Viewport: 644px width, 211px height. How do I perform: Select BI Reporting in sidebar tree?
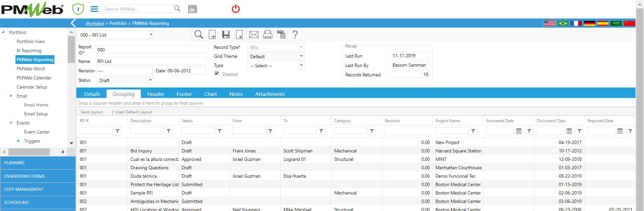[x=29, y=50]
